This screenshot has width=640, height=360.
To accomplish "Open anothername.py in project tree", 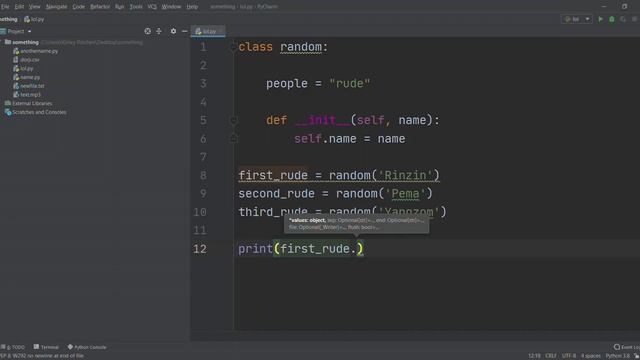I will pos(36,51).
